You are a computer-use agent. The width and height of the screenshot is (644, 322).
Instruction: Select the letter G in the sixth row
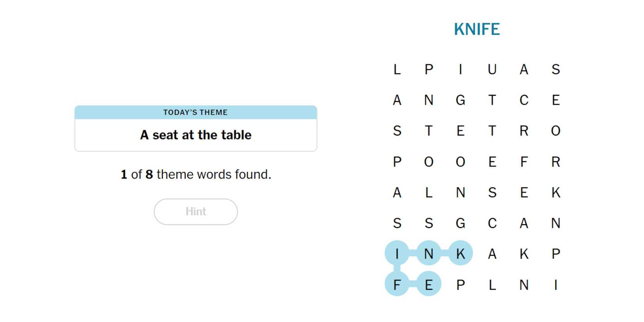click(461, 223)
